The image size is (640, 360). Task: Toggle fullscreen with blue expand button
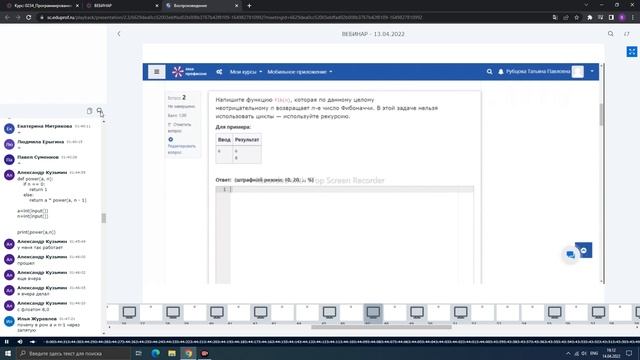tap(632, 52)
